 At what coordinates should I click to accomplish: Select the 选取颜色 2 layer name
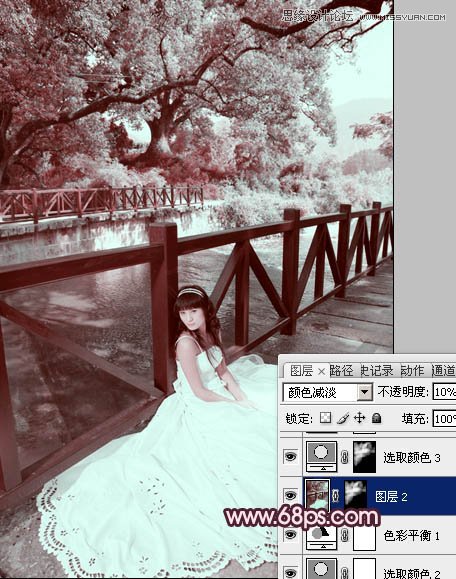click(x=411, y=574)
